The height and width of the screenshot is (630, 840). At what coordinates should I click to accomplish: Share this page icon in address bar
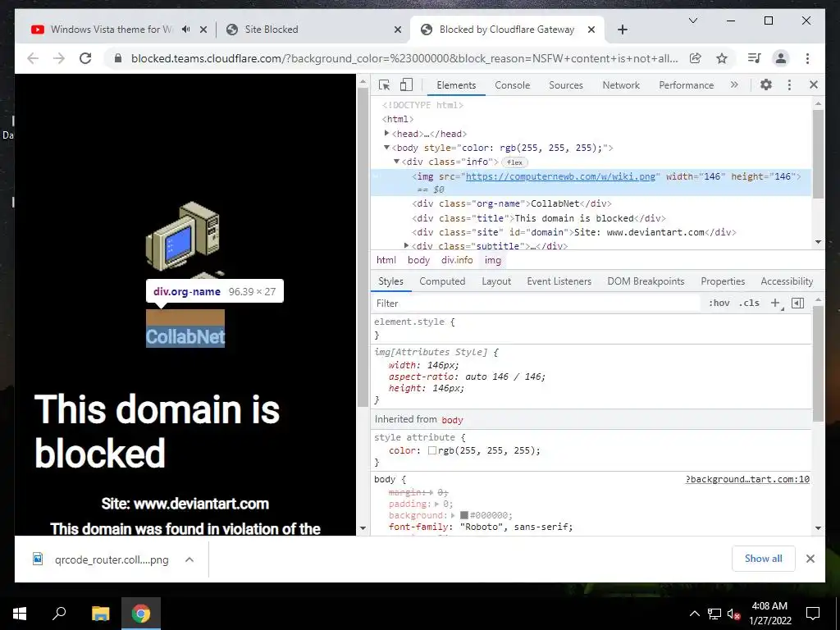pyautogui.click(x=696, y=58)
